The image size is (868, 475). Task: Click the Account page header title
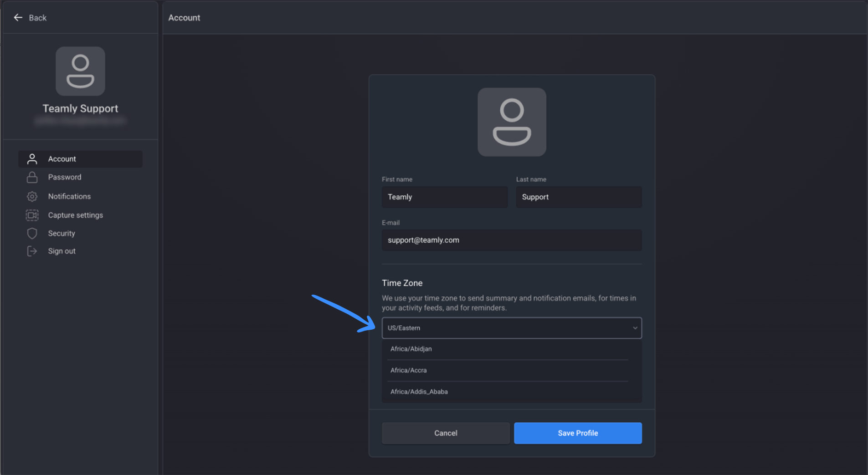click(184, 18)
